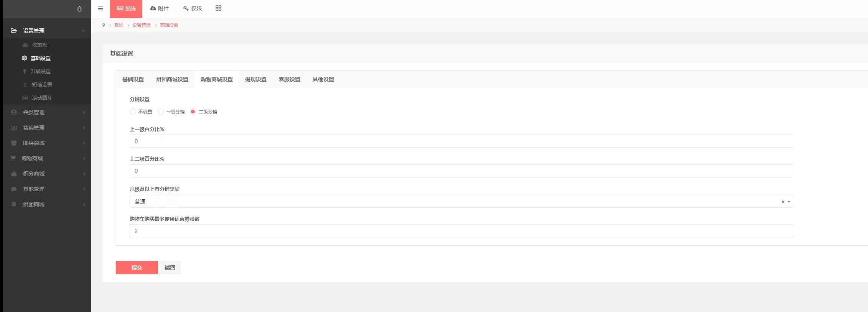The height and width of the screenshot is (312, 868).
Task: Open 仪表盘 dashboard in sidebar
Action: point(39,45)
